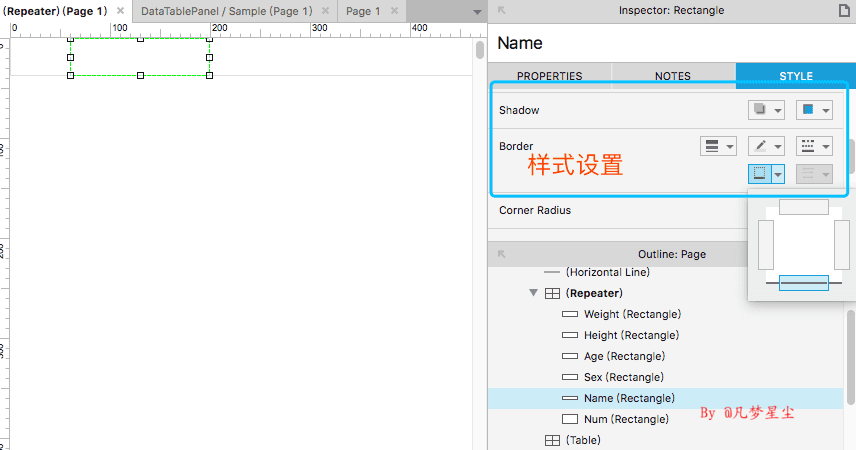Select Age (Rectangle) in the outline

pyautogui.click(x=624, y=356)
